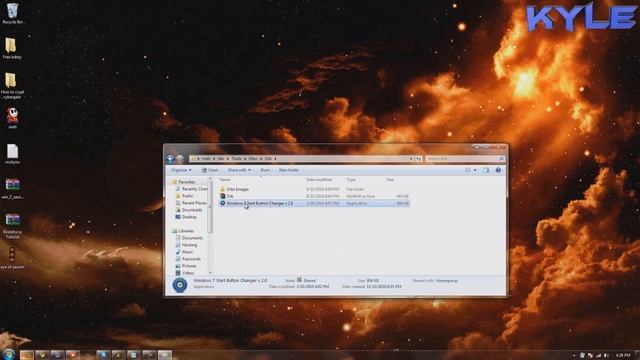Select the Bruteforce Tutorial archive on desktop
Viewport: 640px width, 360px height.
click(13, 225)
